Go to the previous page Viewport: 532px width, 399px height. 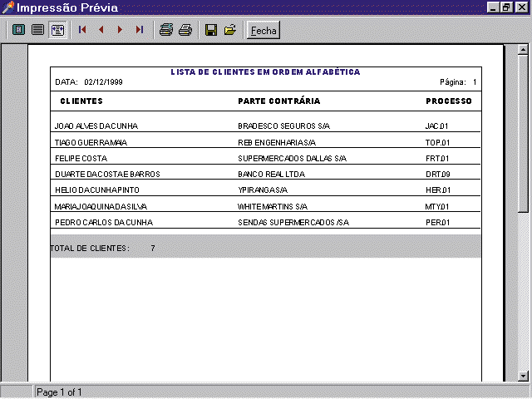(101, 30)
